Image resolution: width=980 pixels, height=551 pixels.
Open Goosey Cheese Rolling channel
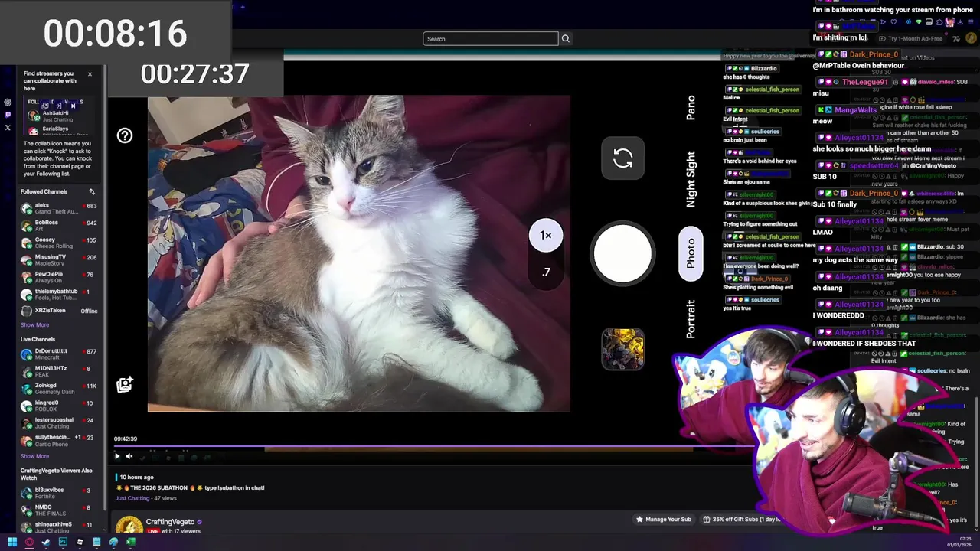click(60, 243)
